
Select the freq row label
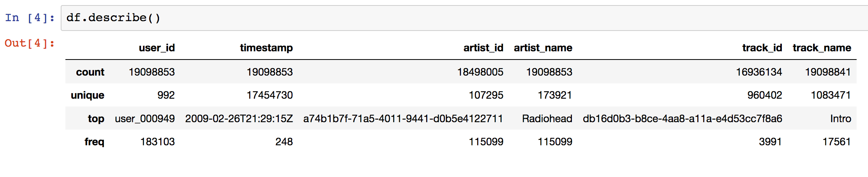coord(94,142)
